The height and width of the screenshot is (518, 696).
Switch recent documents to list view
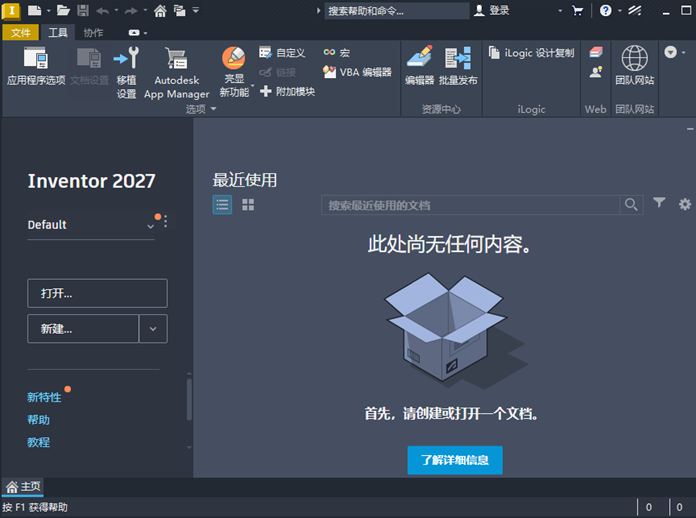222,205
